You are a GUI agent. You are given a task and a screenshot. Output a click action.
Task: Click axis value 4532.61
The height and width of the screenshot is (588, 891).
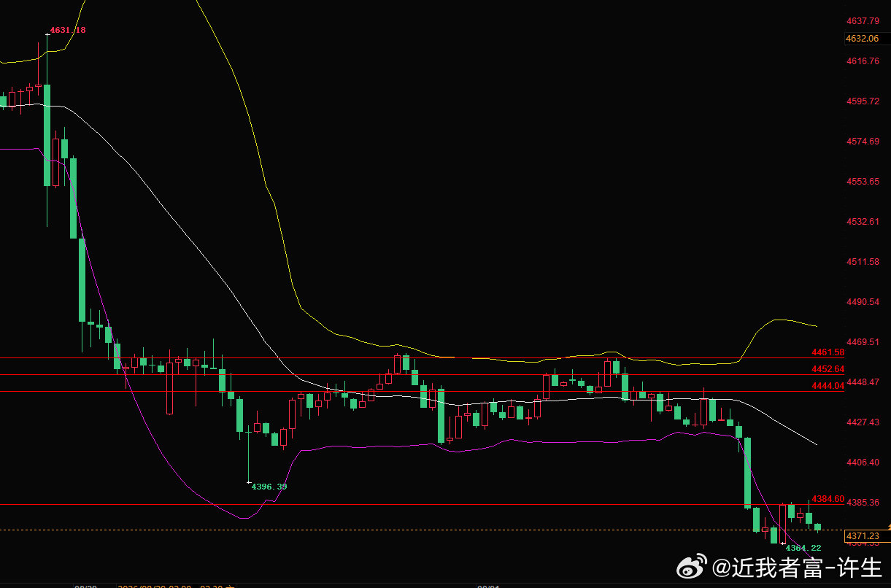point(863,222)
